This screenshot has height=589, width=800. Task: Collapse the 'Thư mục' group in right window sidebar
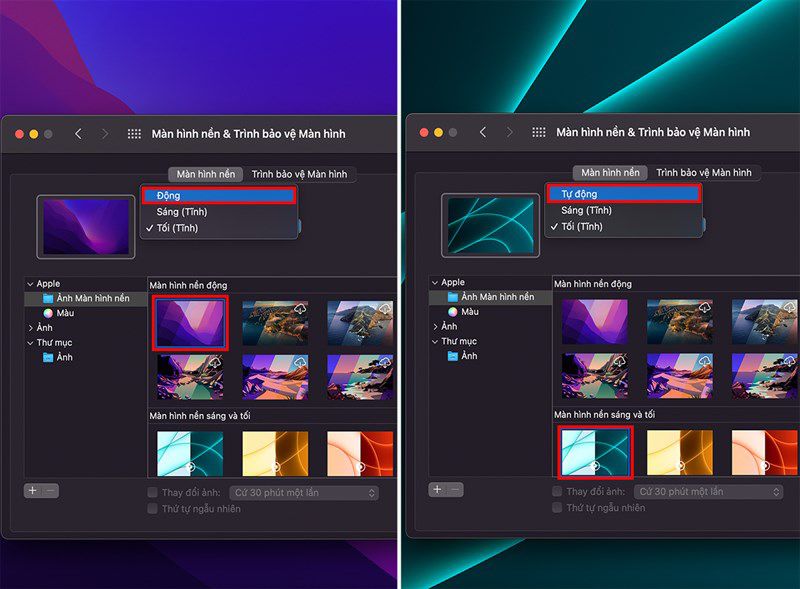click(x=435, y=341)
